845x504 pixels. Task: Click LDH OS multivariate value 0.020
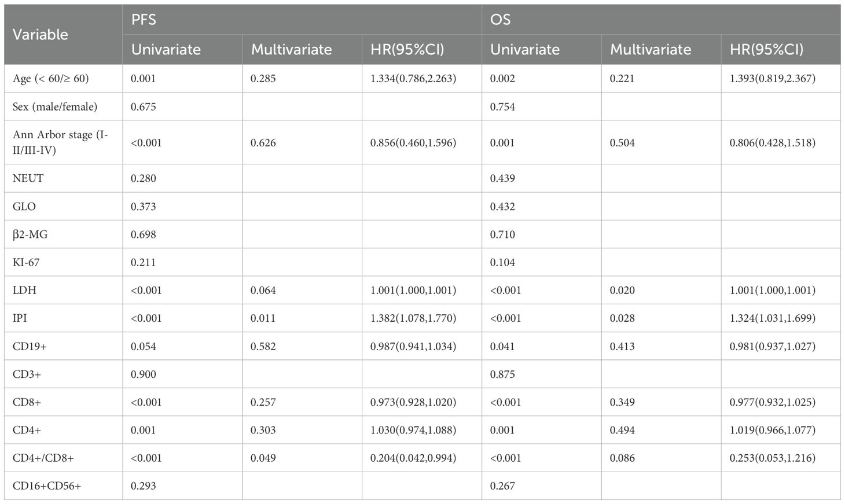pos(622,290)
